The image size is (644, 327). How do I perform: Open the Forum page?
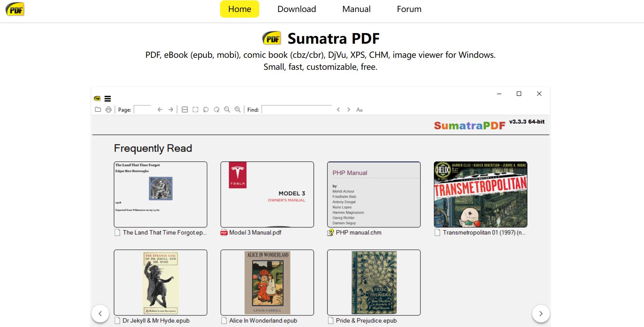pos(409,9)
